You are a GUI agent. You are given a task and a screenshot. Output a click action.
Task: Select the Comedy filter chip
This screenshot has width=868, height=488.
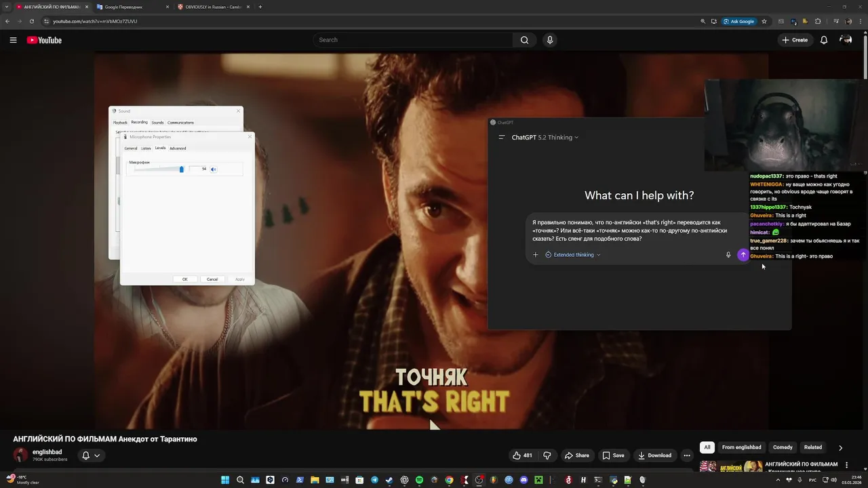click(x=783, y=447)
